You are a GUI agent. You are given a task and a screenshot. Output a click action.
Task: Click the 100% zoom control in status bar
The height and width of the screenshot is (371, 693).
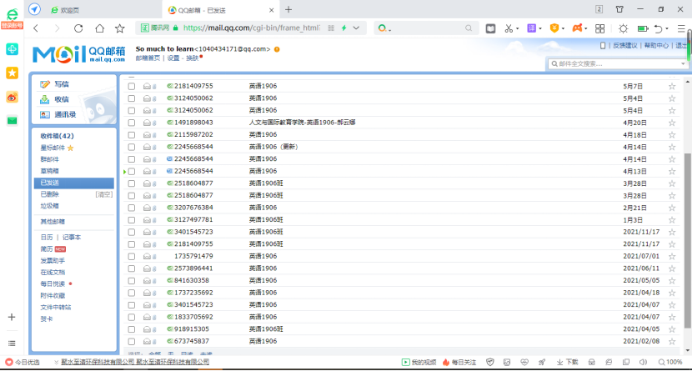pos(670,362)
